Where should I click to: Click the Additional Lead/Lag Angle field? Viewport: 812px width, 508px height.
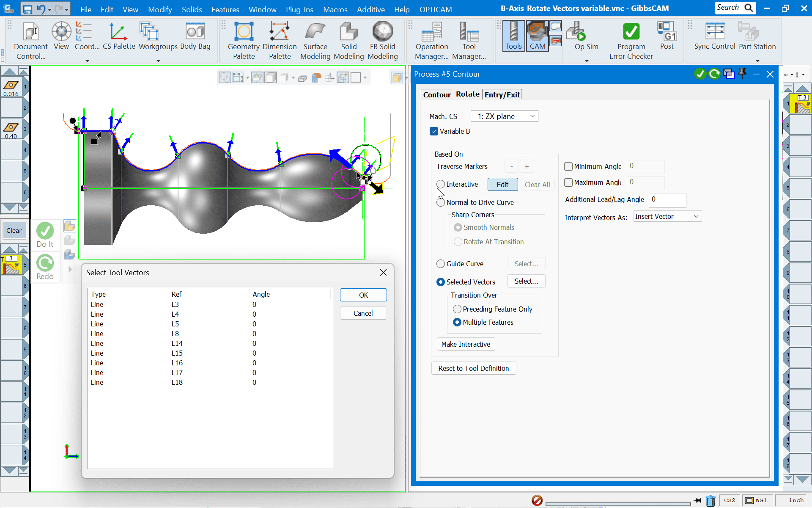667,199
